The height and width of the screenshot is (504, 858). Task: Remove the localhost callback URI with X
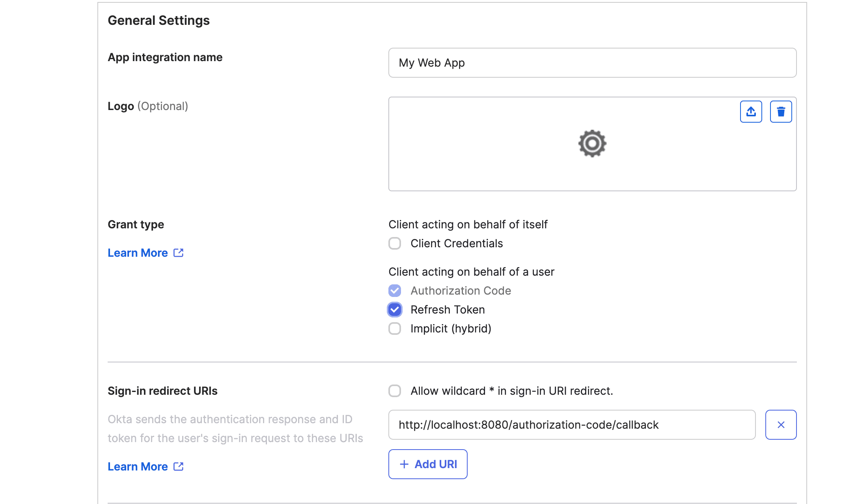[x=781, y=425]
